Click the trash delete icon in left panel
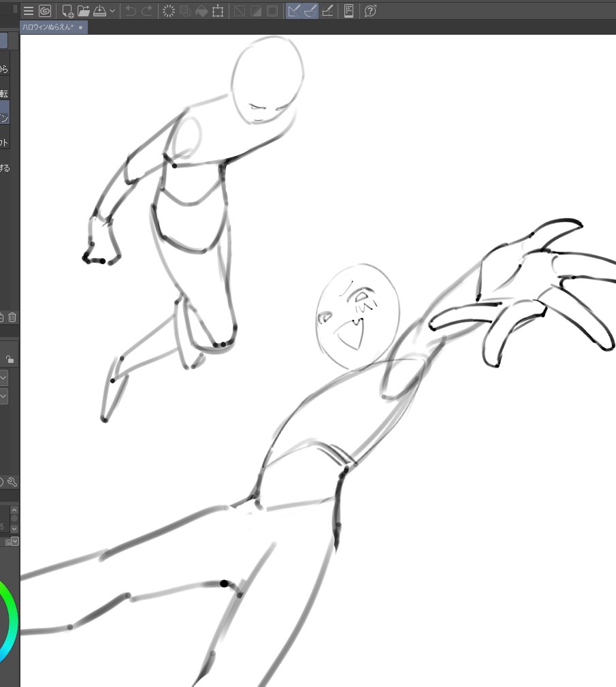The image size is (616, 687). click(12, 317)
